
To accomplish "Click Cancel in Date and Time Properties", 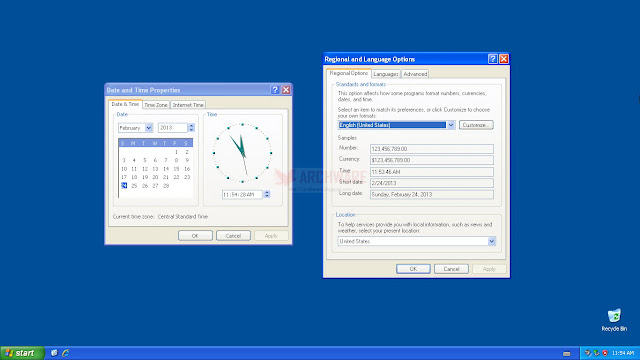I will point(233,236).
